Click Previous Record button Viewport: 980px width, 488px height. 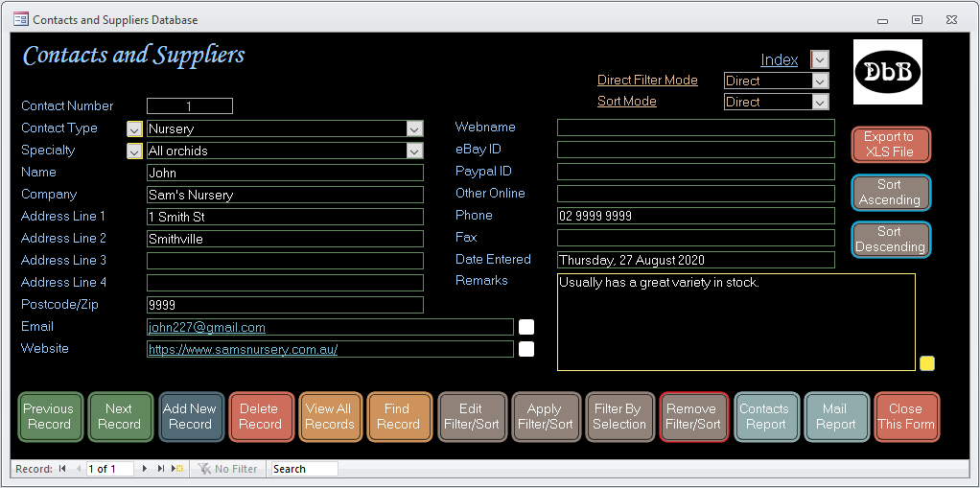[50, 417]
